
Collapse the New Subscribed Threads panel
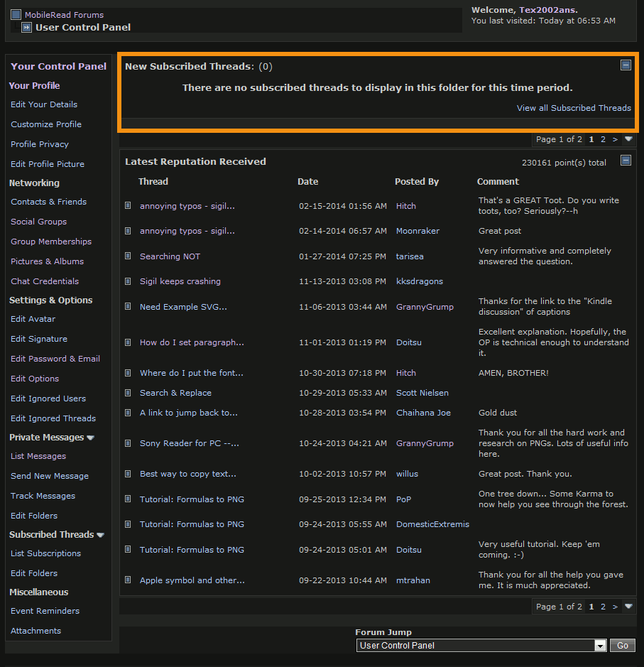[626, 65]
